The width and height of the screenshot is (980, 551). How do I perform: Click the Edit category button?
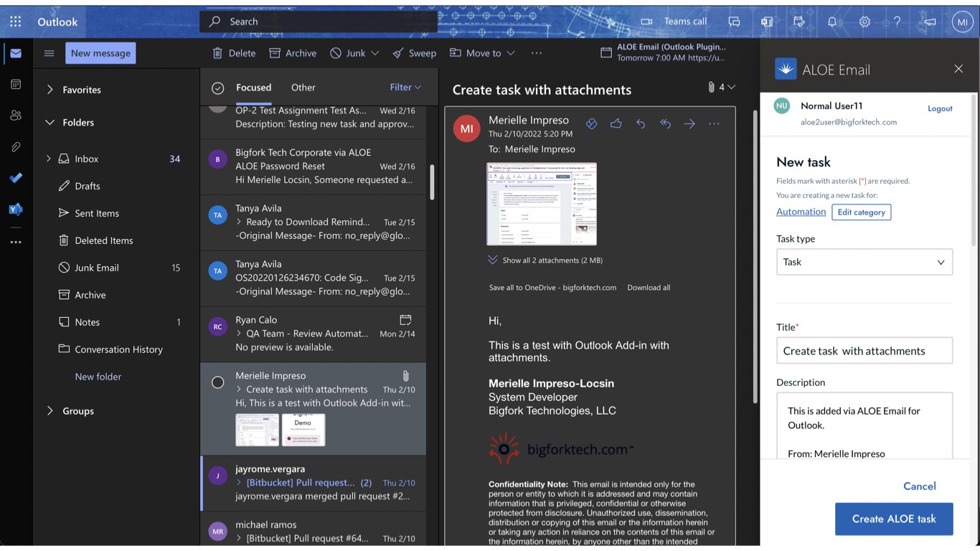(861, 212)
